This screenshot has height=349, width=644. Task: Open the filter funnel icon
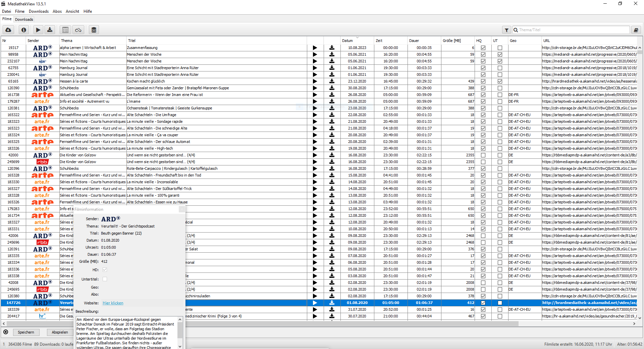[506, 30]
